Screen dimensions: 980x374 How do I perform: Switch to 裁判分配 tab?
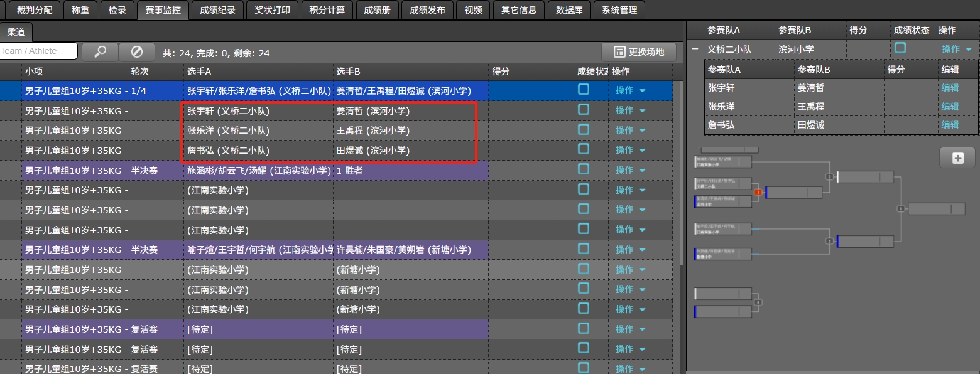coord(35,10)
